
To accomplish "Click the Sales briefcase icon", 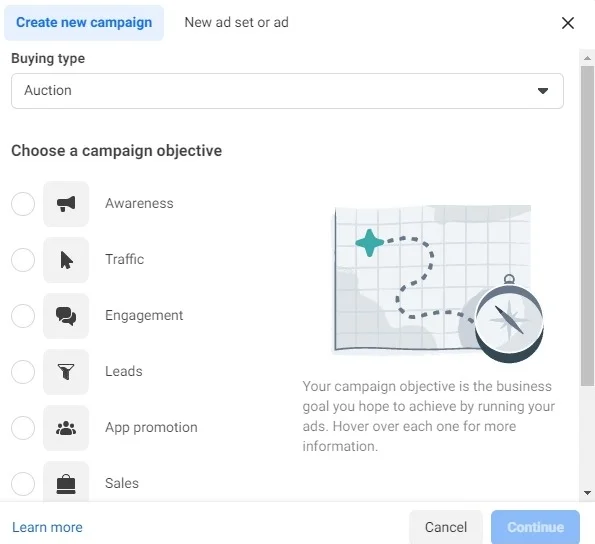I will [x=66, y=482].
